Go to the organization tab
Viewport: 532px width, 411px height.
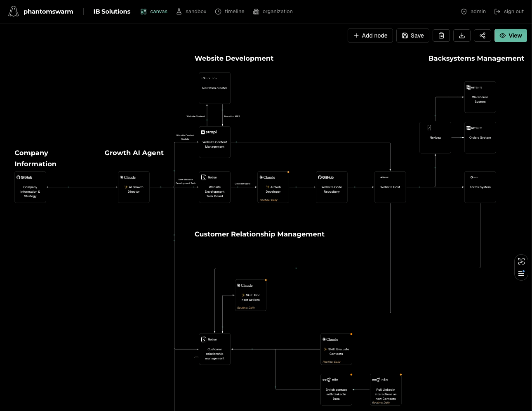point(273,12)
